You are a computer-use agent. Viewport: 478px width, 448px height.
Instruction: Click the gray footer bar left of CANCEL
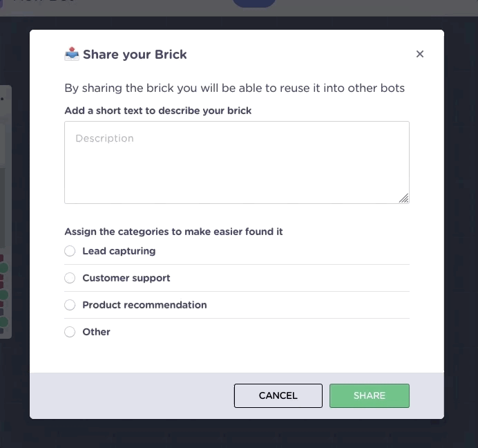(132, 395)
